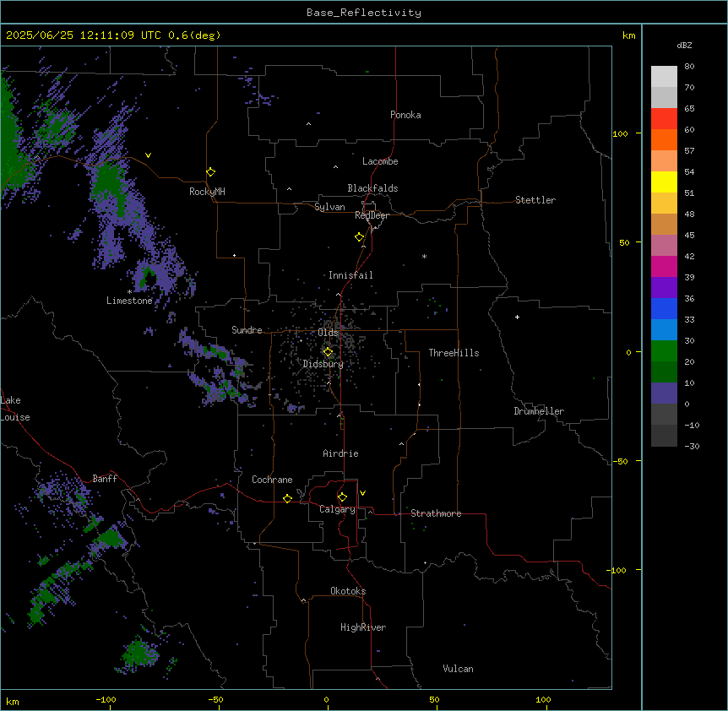Viewport: 728px width, 711px height.
Task: Click the dBZ legend heading
Action: pyautogui.click(x=684, y=45)
